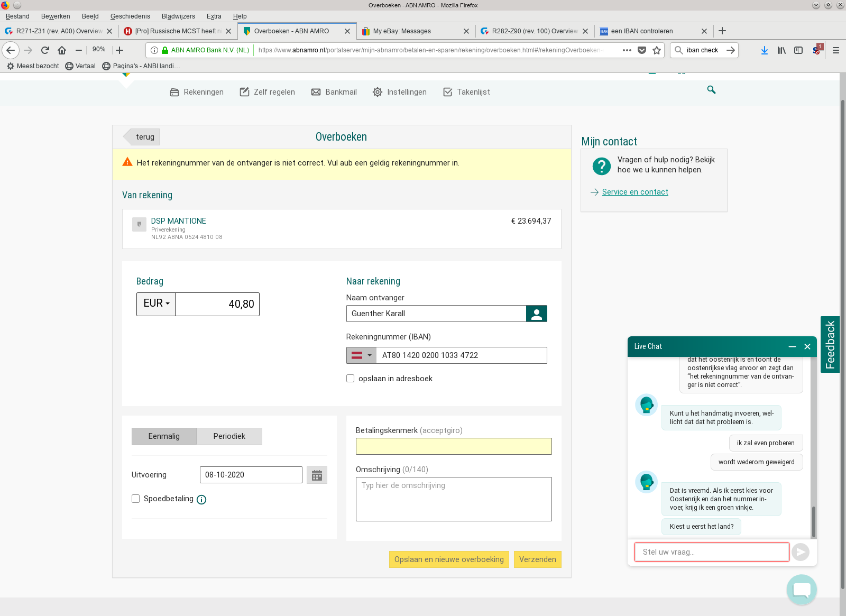The width and height of the screenshot is (846, 616).
Task: Click the Verzenden button
Action: [x=537, y=559]
